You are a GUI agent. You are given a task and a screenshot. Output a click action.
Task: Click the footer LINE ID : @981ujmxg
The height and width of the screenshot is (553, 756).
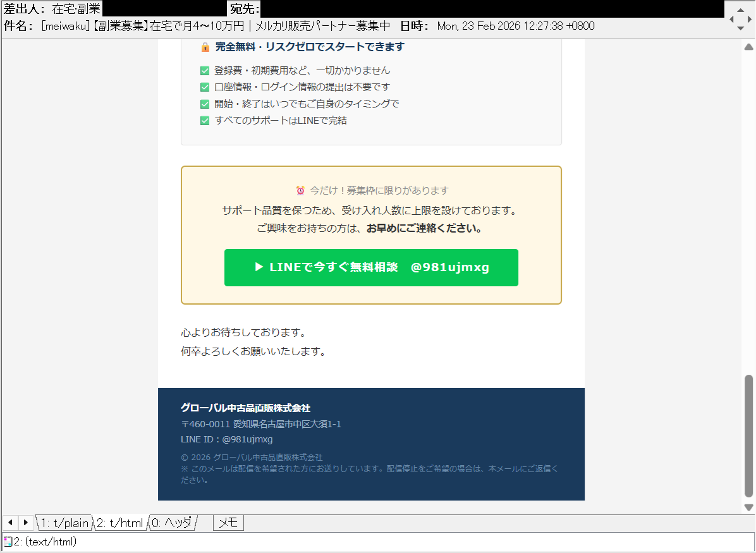click(x=226, y=440)
